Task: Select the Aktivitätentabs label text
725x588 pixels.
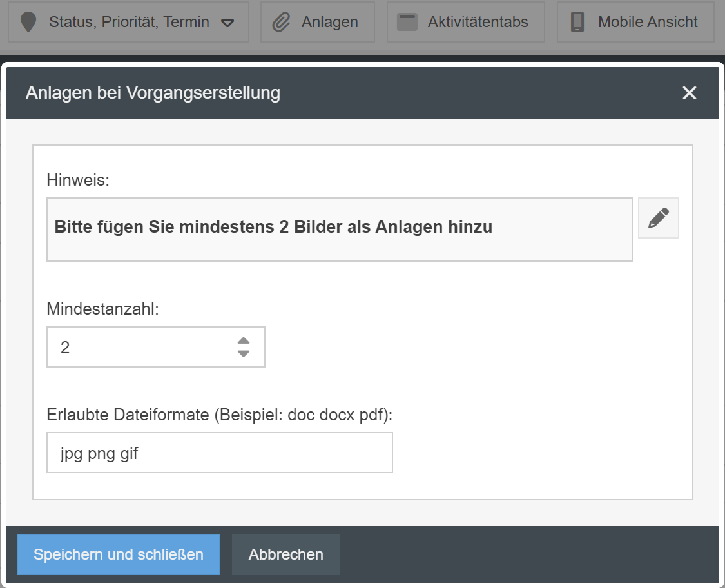Action: point(478,22)
